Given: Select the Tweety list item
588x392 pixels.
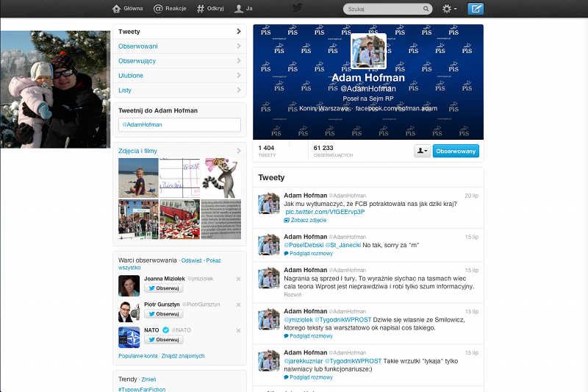Looking at the screenshot, I should (x=179, y=32).
